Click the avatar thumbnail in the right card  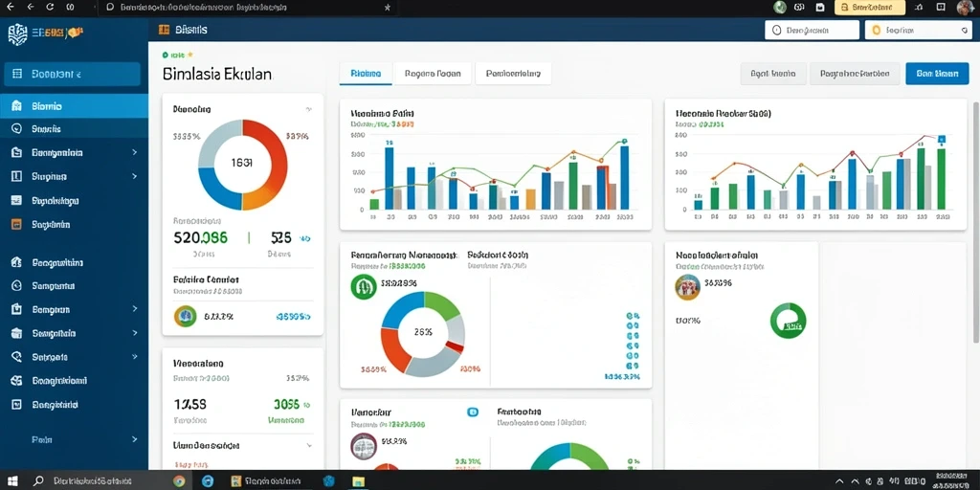pyautogui.click(x=687, y=286)
